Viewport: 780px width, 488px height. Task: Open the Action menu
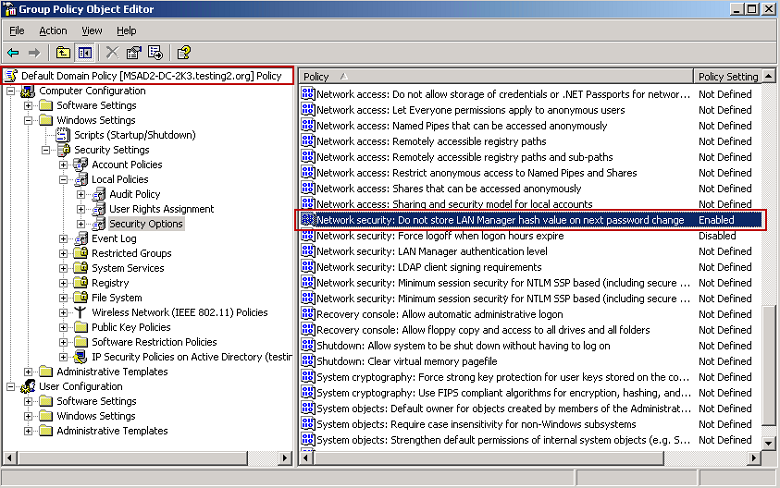click(53, 31)
